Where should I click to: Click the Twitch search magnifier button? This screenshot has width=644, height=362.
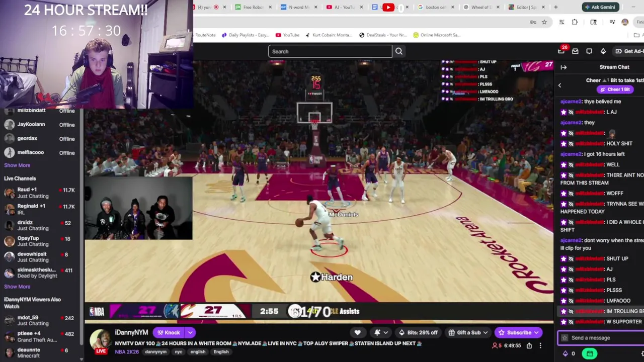click(x=398, y=51)
